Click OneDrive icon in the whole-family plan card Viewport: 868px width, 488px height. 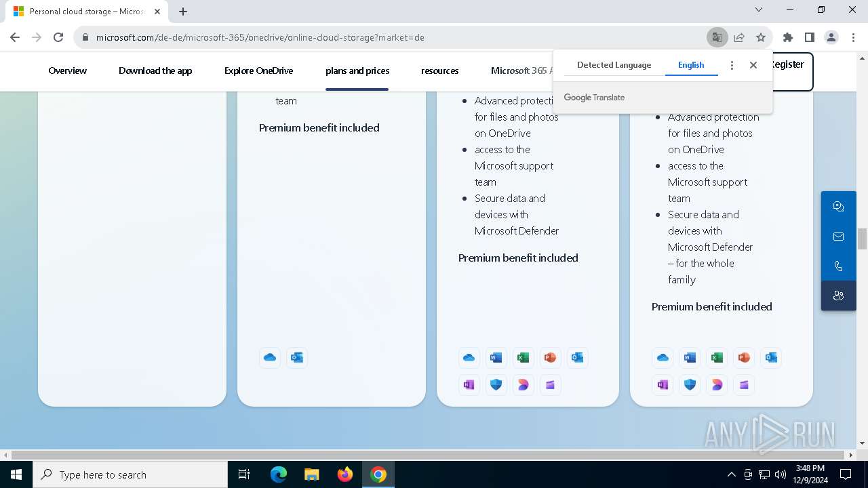(x=663, y=357)
